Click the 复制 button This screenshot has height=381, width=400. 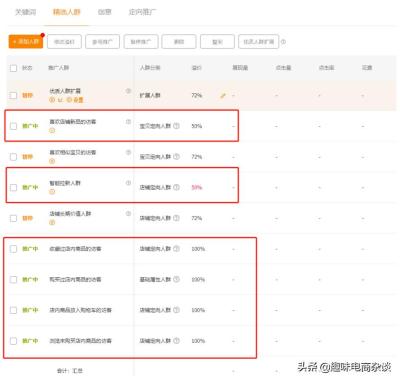(x=217, y=42)
